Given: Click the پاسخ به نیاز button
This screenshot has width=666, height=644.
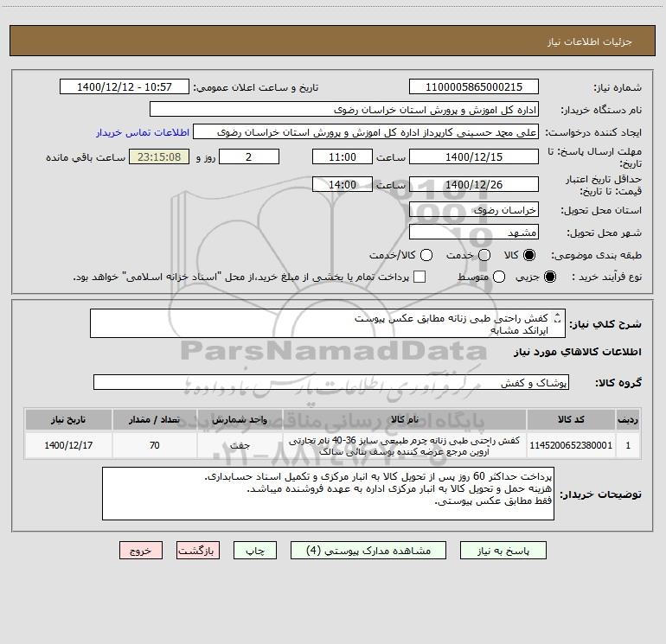Looking at the screenshot, I should pyautogui.click(x=503, y=551).
